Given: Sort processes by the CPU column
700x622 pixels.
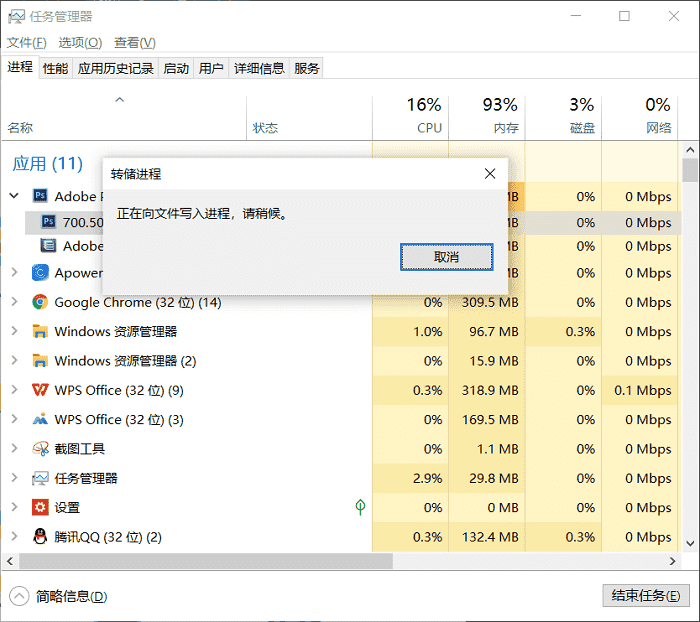Looking at the screenshot, I should 411,118.
